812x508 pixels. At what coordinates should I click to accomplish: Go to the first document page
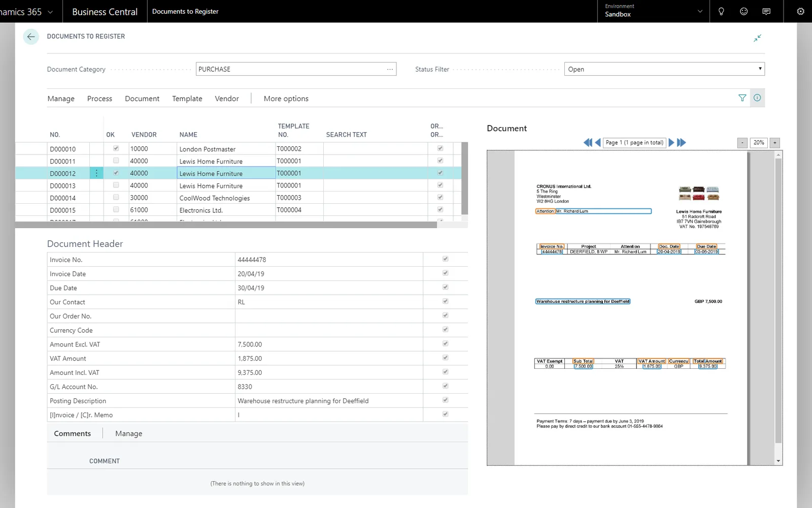(x=588, y=143)
